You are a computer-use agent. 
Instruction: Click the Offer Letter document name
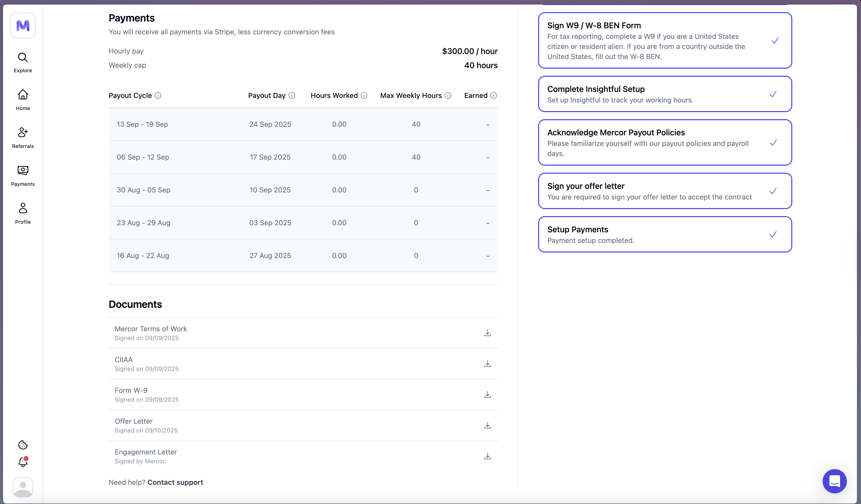click(x=134, y=421)
